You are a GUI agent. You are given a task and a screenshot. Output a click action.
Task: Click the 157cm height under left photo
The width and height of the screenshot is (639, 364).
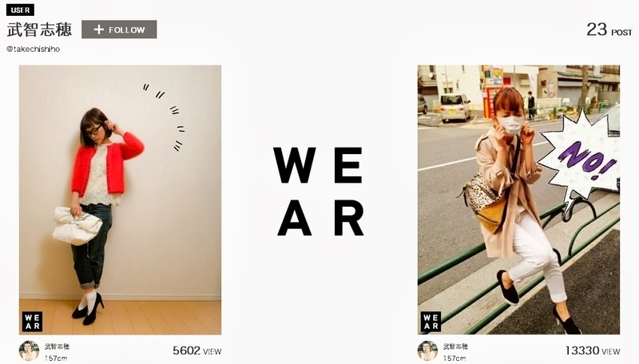pos(56,358)
